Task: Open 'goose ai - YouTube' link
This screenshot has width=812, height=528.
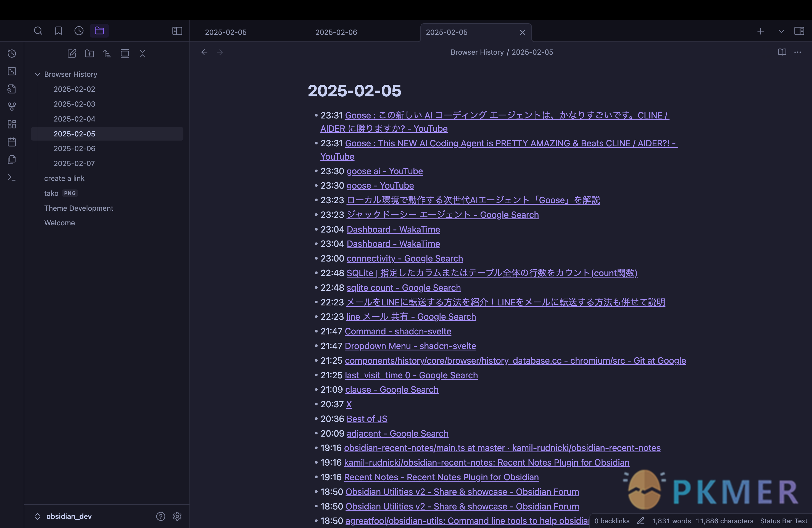Action: tap(384, 171)
